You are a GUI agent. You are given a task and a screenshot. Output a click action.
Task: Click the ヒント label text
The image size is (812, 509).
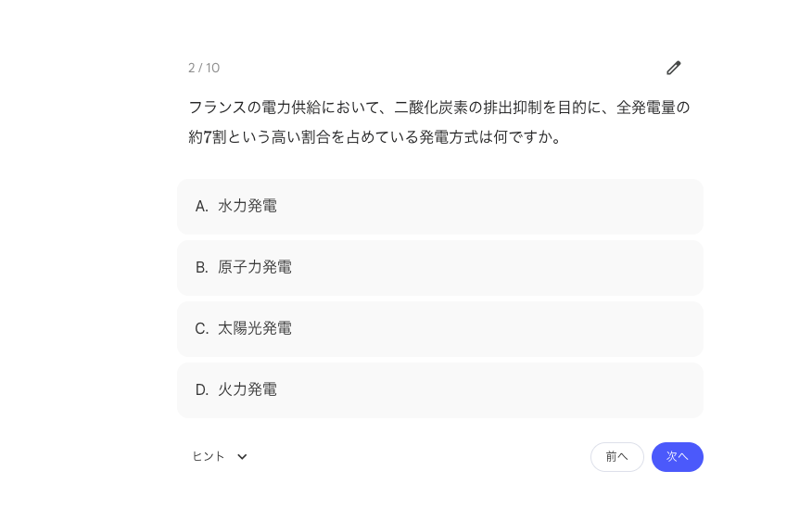pyautogui.click(x=209, y=456)
